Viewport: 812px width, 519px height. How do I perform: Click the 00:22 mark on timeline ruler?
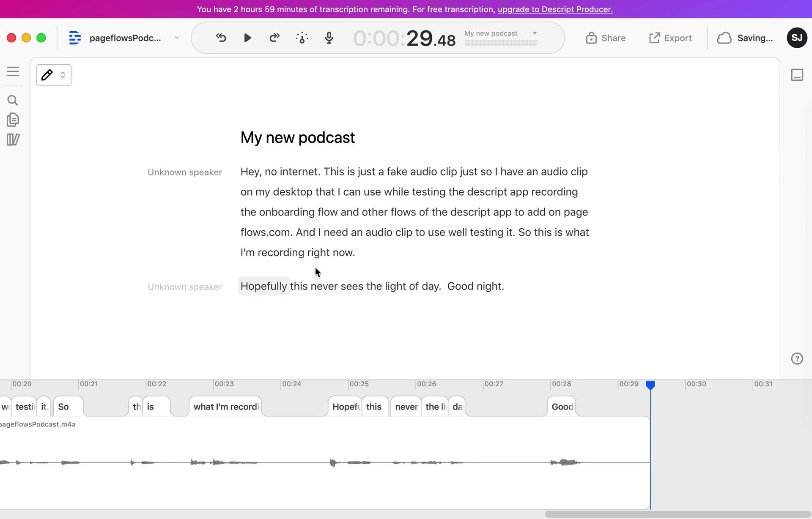(156, 384)
